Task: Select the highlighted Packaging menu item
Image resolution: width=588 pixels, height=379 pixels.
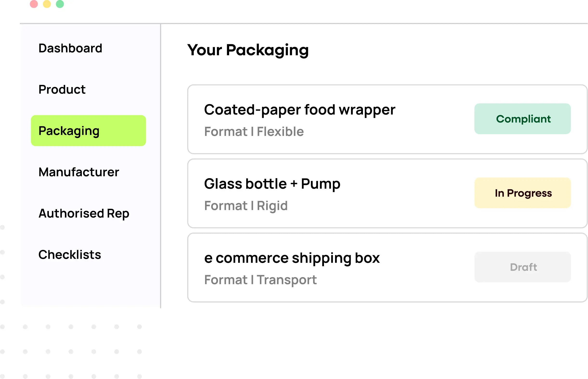Action: click(x=88, y=131)
